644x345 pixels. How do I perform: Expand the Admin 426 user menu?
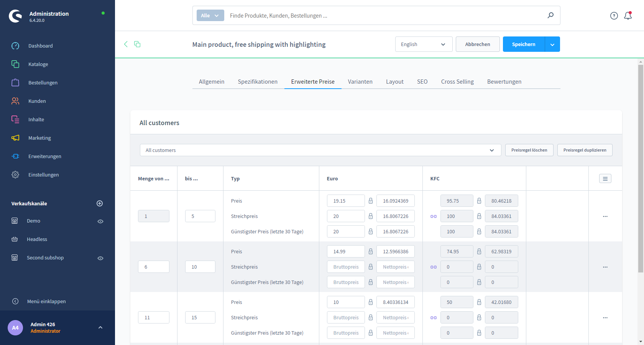tap(100, 327)
